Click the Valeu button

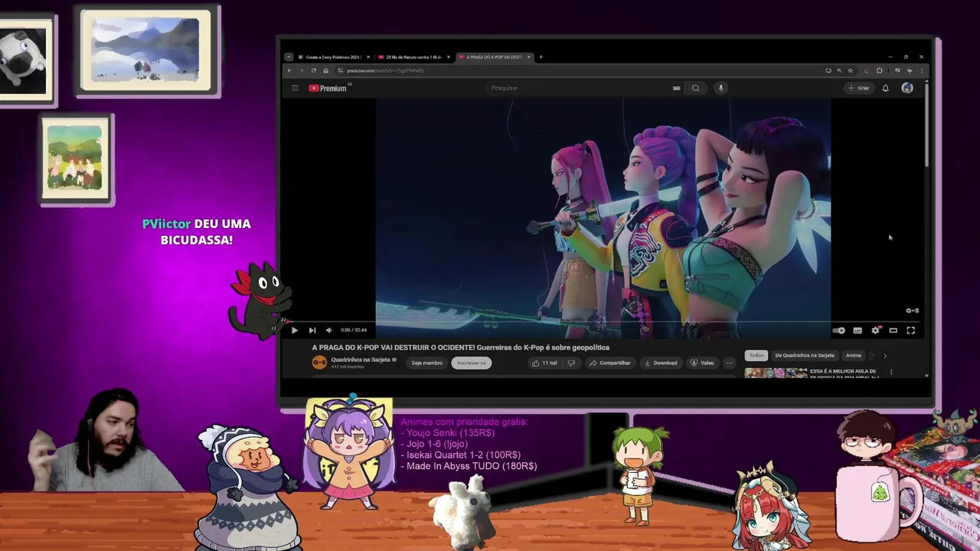tap(702, 363)
